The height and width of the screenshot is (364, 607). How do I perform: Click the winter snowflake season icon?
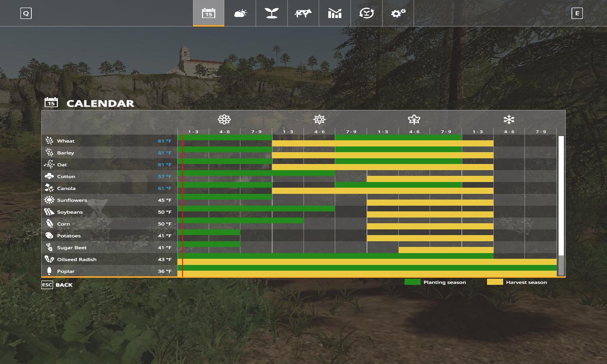click(x=509, y=119)
